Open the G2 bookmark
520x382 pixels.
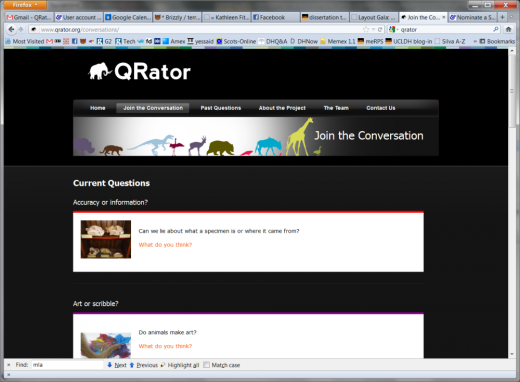104,41
